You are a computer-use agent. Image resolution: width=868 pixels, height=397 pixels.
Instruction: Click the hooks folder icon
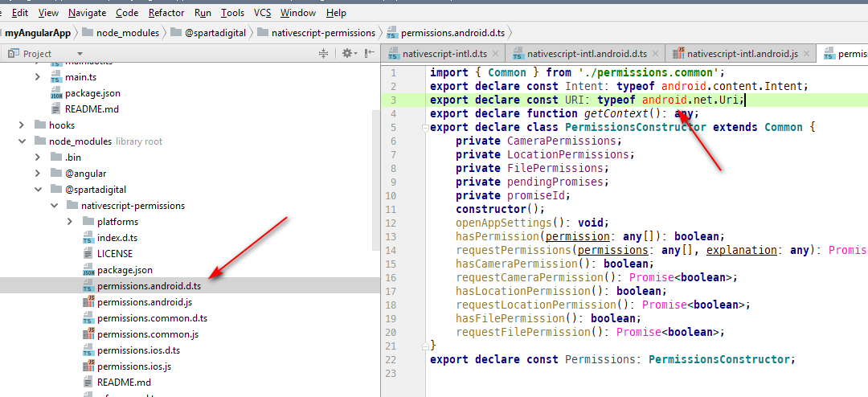pos(39,125)
